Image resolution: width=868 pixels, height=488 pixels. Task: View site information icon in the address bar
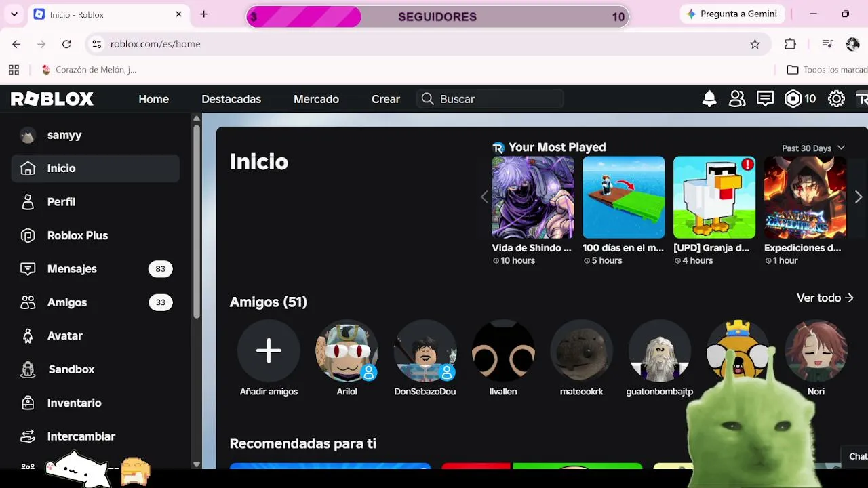96,44
